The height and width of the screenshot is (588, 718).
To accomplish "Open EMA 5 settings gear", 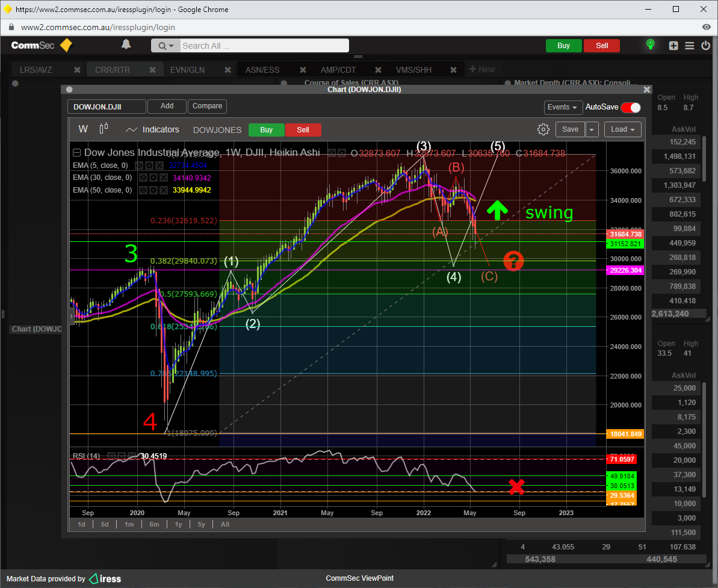I will 149,166.
